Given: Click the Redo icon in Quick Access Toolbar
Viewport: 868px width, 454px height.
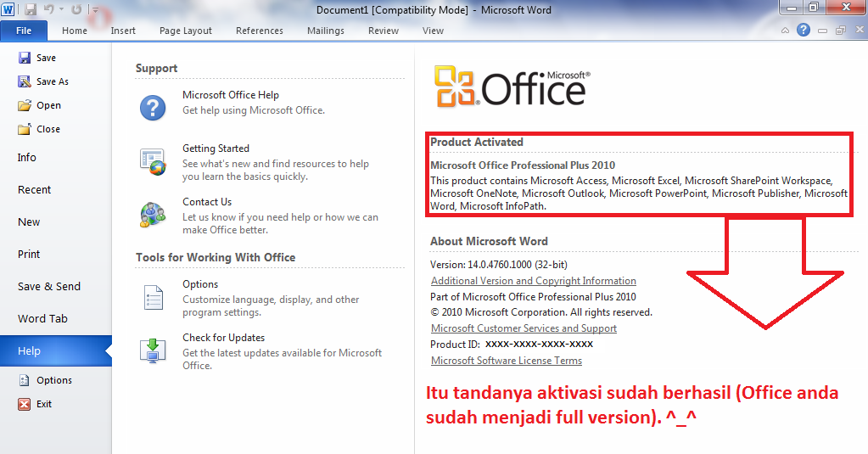Looking at the screenshot, I should (x=76, y=9).
